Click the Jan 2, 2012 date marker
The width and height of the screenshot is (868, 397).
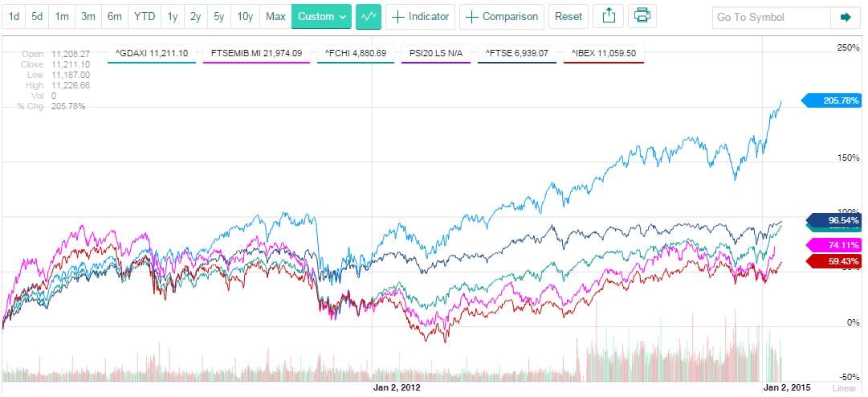coord(397,387)
